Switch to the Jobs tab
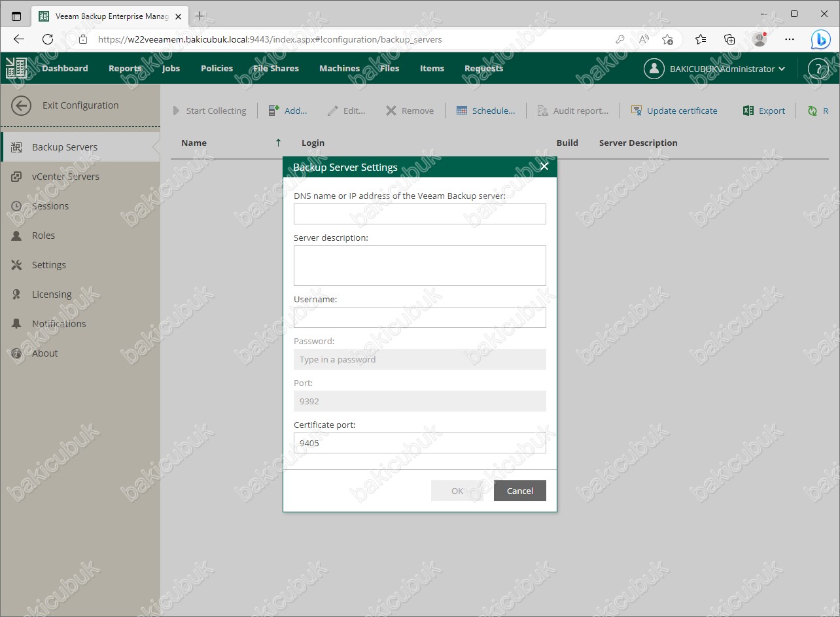This screenshot has width=840, height=617. (171, 68)
